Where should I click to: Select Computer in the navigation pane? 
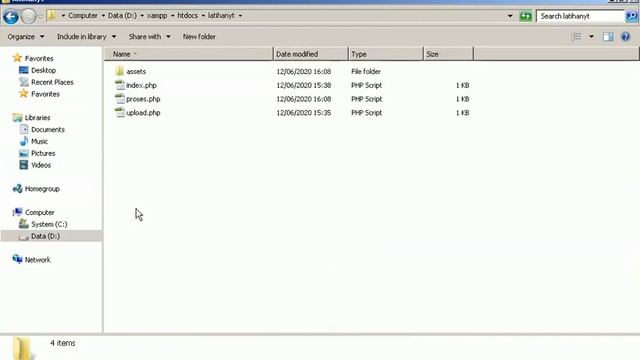coord(39,212)
